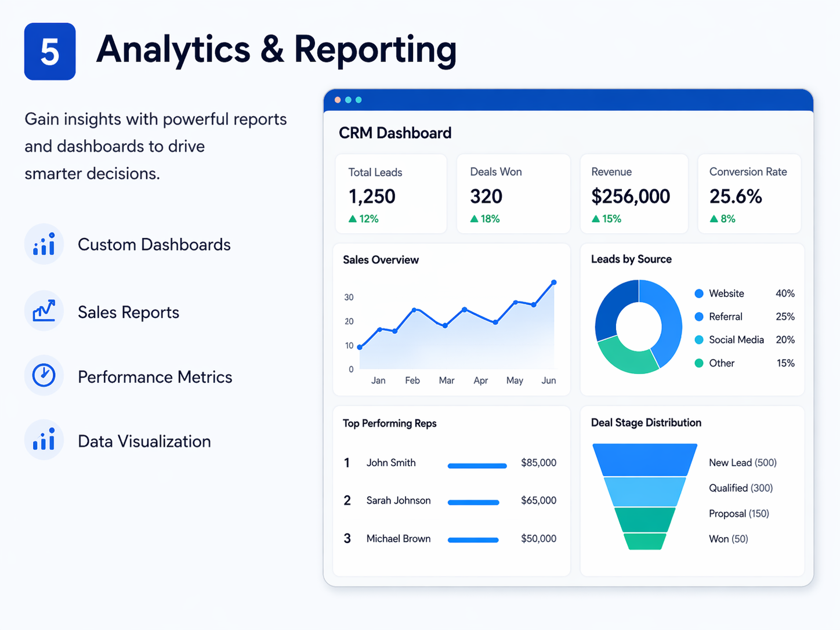The height and width of the screenshot is (630, 840).
Task: Click the Top Performing Reps title
Action: [389, 423]
